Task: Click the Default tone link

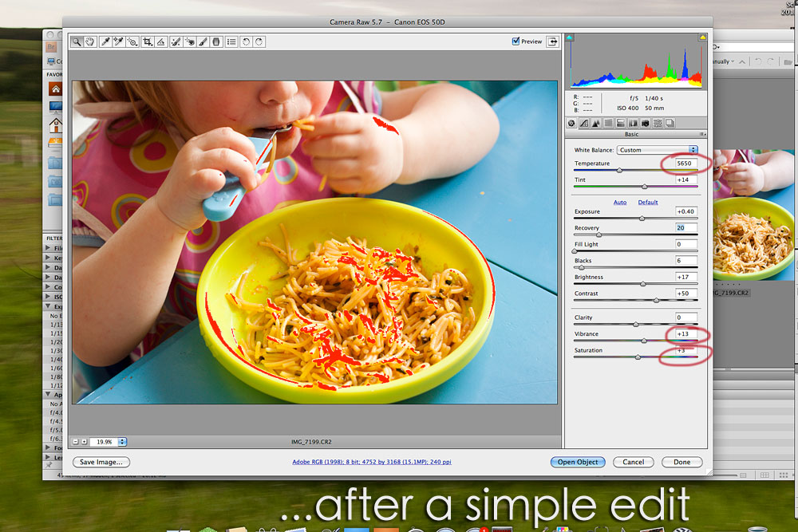Action: [648, 203]
